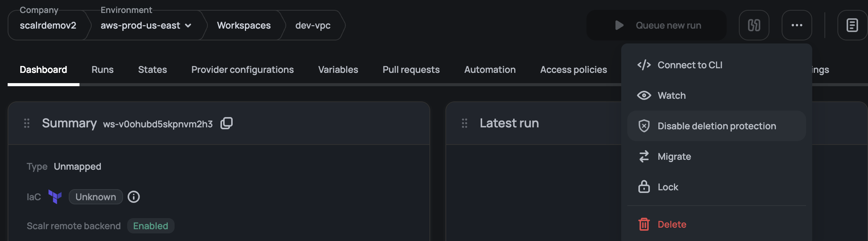This screenshot has width=868, height=241.
Task: Select the Dashboard tab
Action: point(44,70)
